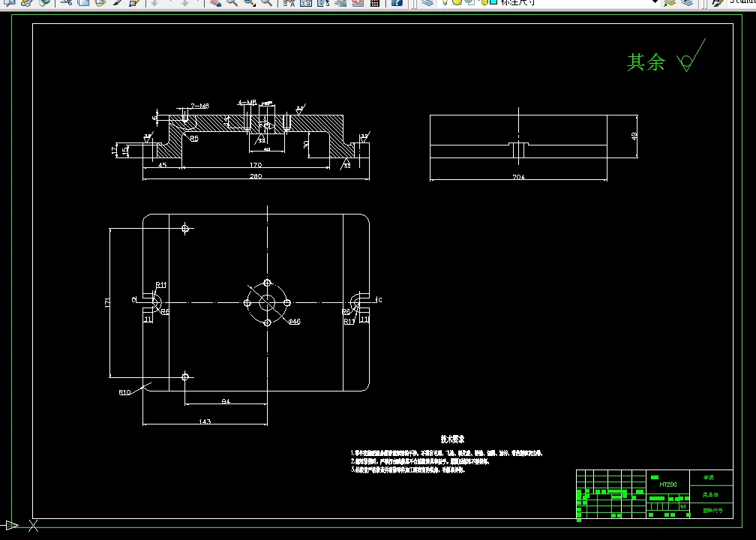Click the 标注尺寸 layer name field
The image size is (756, 540).
[518, 2]
